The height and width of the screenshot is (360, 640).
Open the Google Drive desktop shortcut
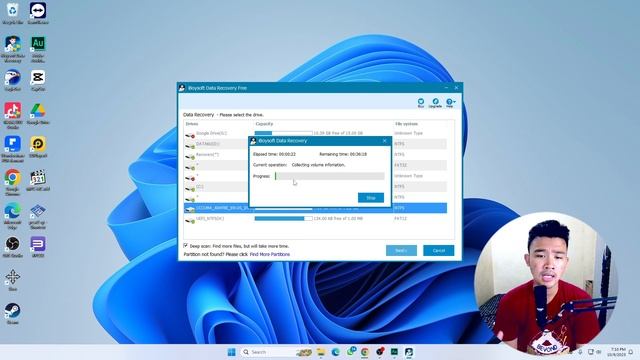click(x=38, y=113)
